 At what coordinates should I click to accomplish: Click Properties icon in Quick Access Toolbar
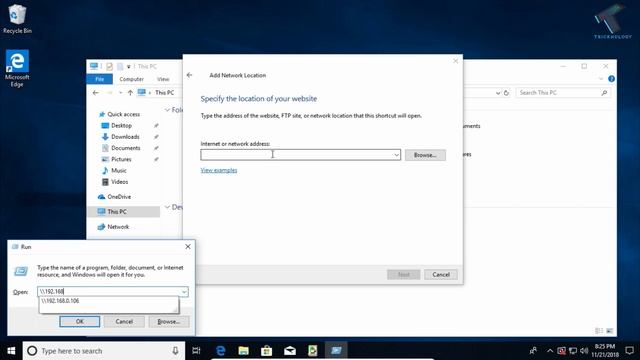109,66
